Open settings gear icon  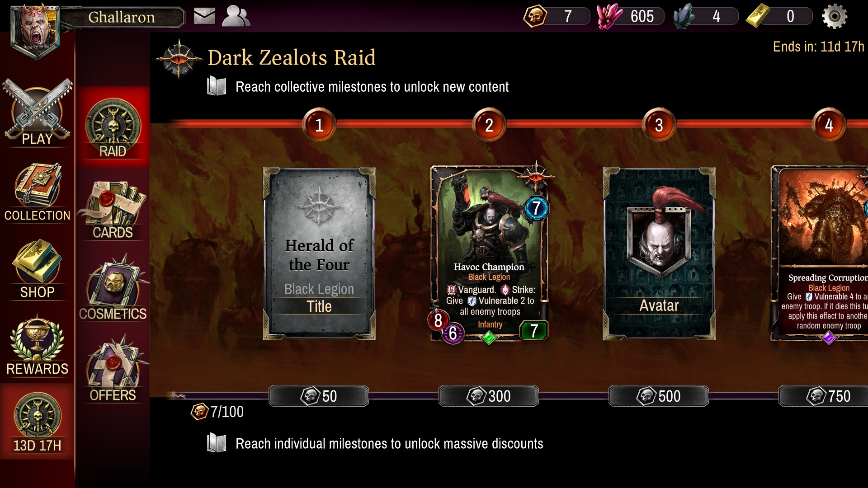pyautogui.click(x=835, y=16)
